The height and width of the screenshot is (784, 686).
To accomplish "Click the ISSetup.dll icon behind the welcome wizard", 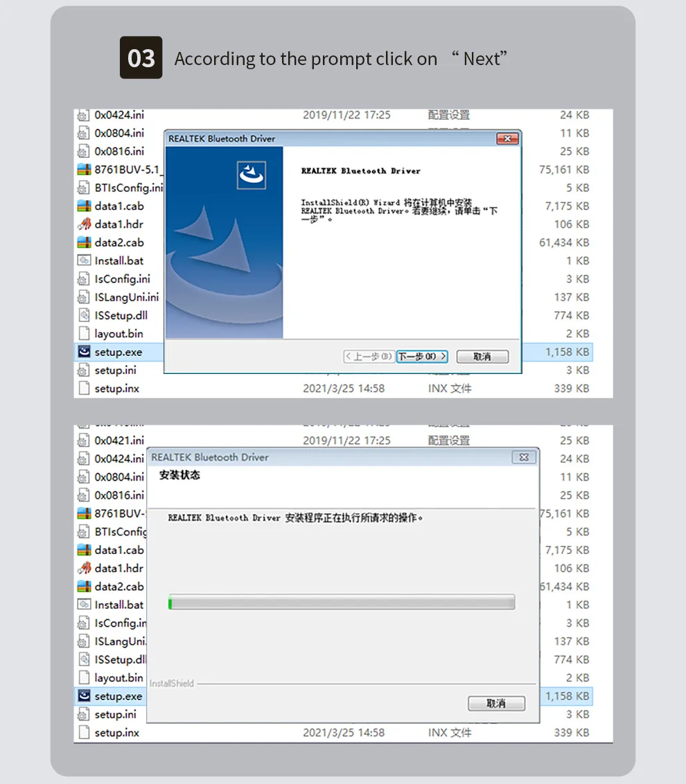I will [x=84, y=316].
